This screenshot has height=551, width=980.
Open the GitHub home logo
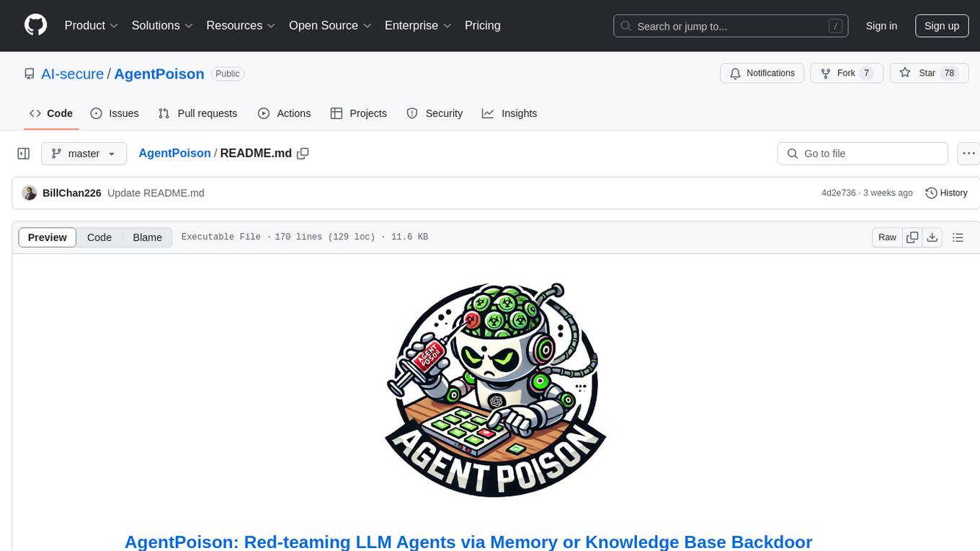[x=36, y=25]
